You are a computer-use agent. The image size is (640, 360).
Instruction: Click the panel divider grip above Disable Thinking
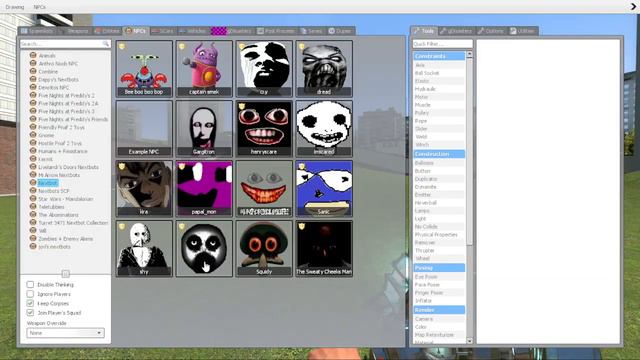(x=65, y=273)
